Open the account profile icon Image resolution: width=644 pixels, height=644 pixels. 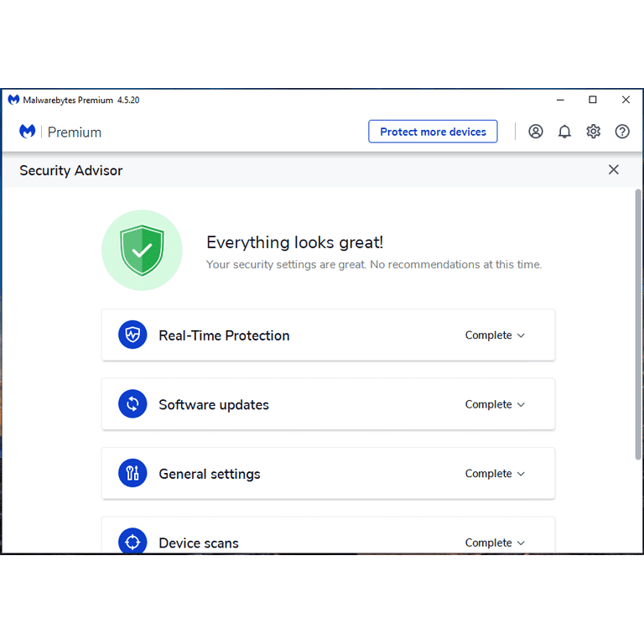(536, 132)
